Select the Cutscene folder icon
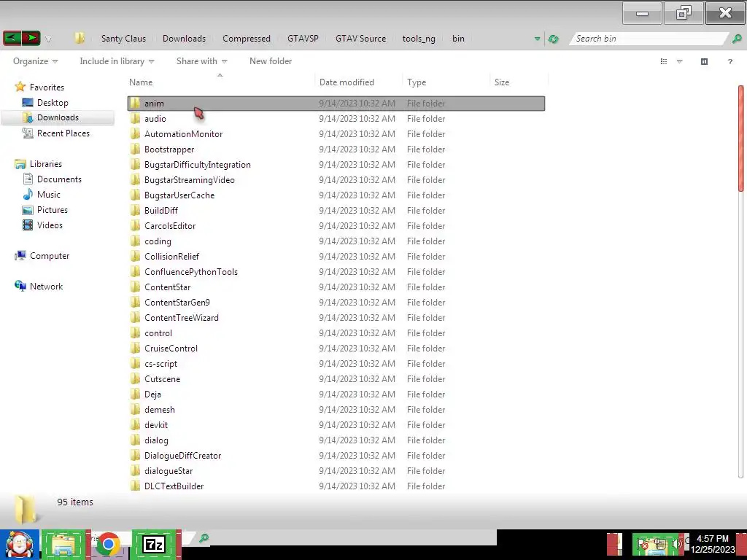Screen dimensions: 747x560 click(135, 379)
